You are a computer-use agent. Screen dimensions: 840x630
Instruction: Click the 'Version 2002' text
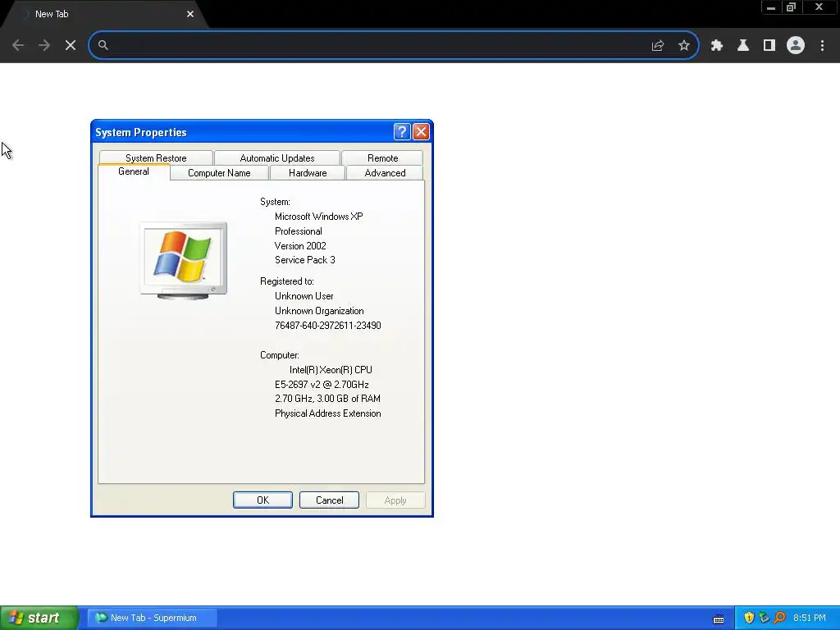pyautogui.click(x=300, y=246)
